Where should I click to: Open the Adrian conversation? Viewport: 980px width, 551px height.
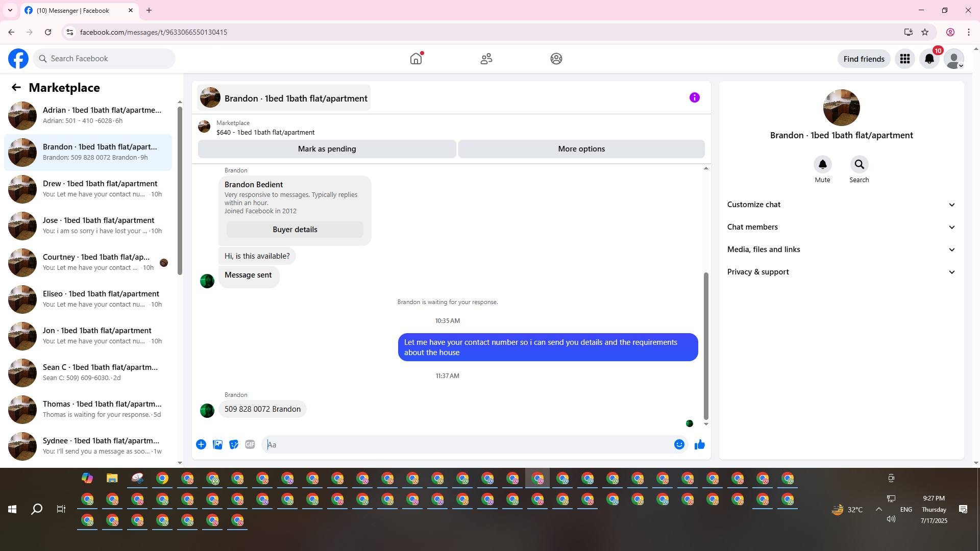click(88, 115)
